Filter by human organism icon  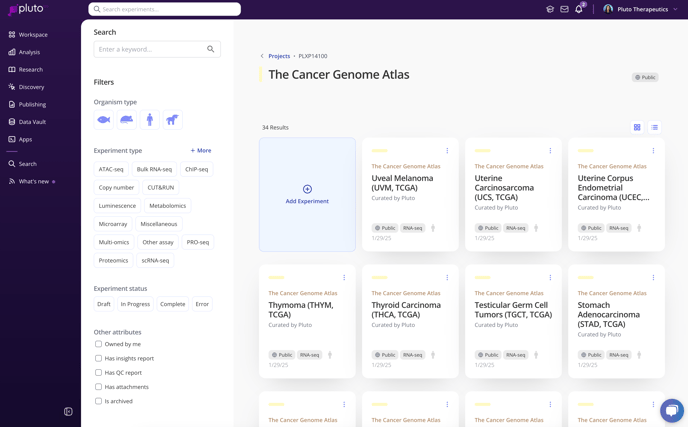tap(150, 120)
